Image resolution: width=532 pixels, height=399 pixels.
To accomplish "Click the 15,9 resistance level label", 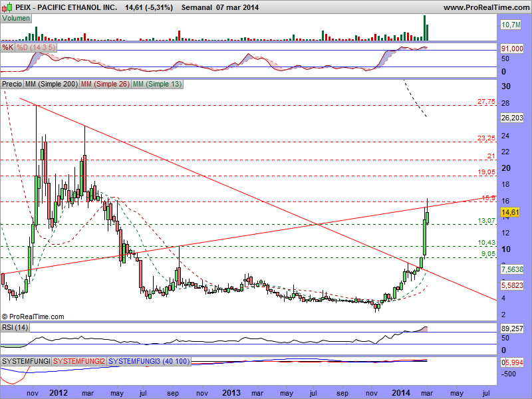I will (489, 198).
